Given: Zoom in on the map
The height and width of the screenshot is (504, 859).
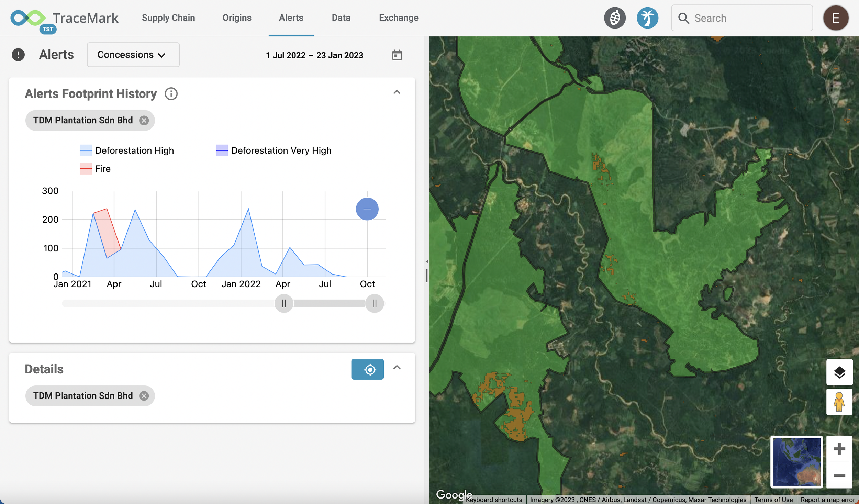Looking at the screenshot, I should 839,449.
